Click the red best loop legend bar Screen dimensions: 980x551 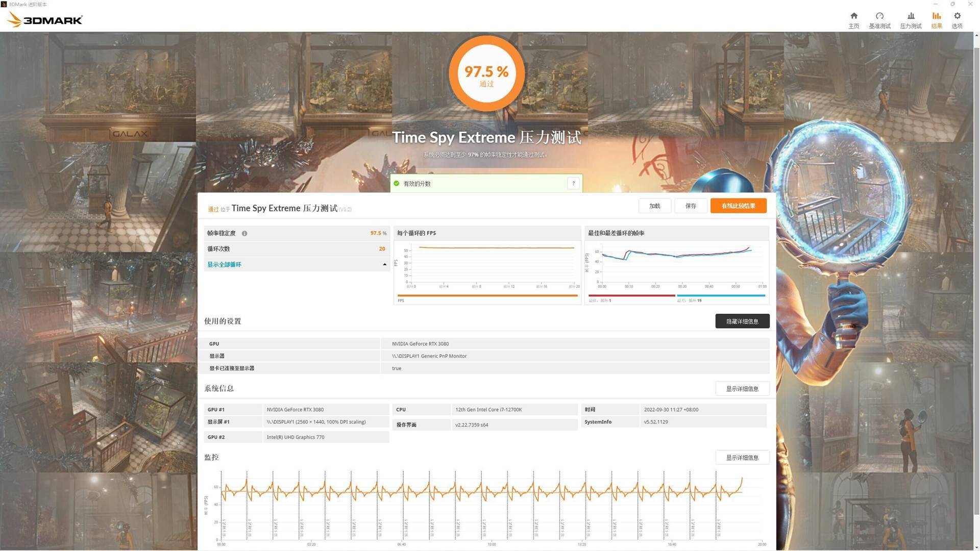tap(631, 295)
